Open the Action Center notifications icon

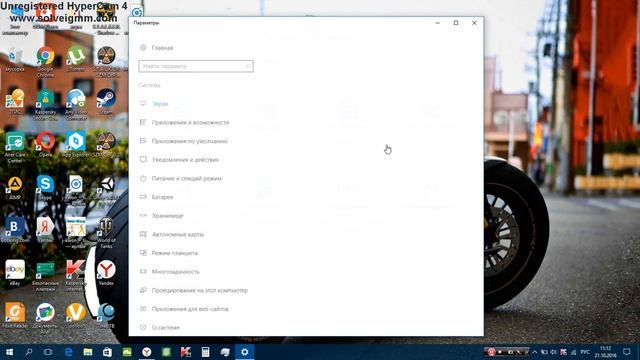tap(627, 352)
